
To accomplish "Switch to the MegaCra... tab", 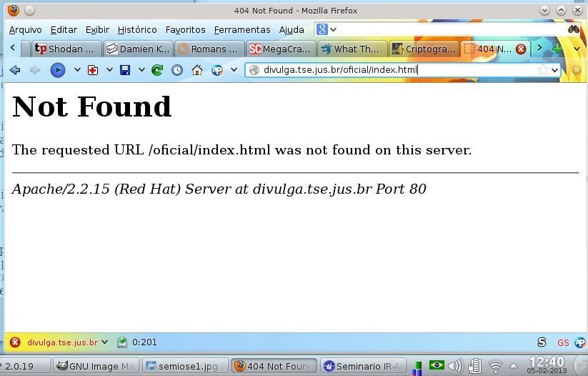I will 280,49.
